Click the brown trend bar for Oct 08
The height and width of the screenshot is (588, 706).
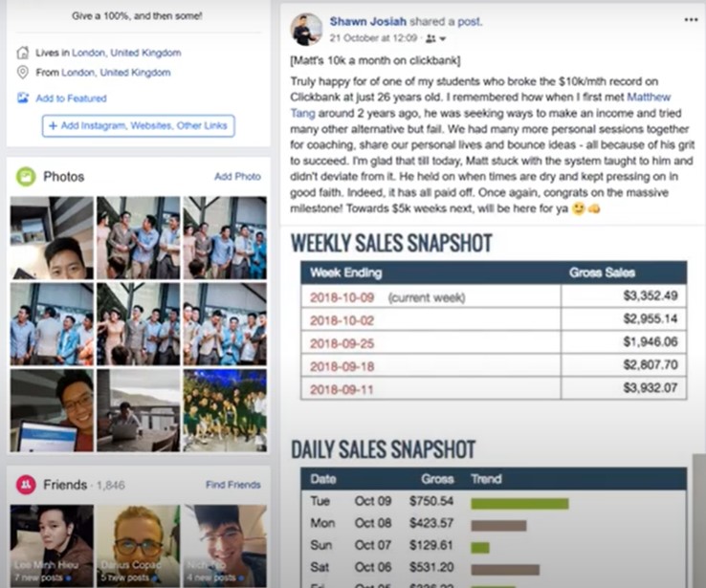498,526
